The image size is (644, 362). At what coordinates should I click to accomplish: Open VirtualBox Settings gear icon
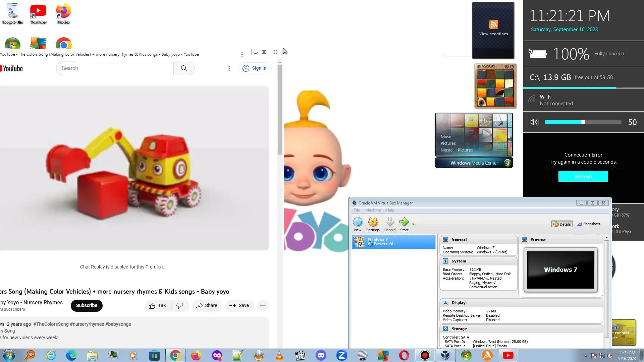[x=373, y=222]
